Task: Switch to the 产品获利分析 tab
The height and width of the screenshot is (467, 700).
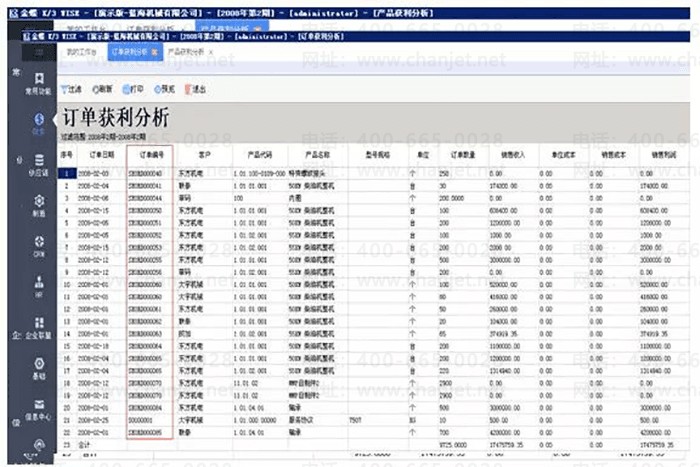Action: (x=185, y=50)
